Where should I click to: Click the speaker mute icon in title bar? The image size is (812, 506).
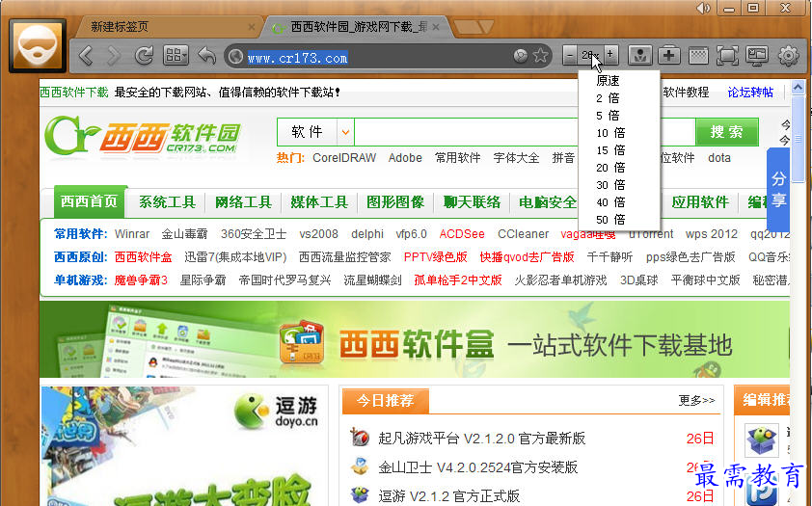[x=703, y=8]
